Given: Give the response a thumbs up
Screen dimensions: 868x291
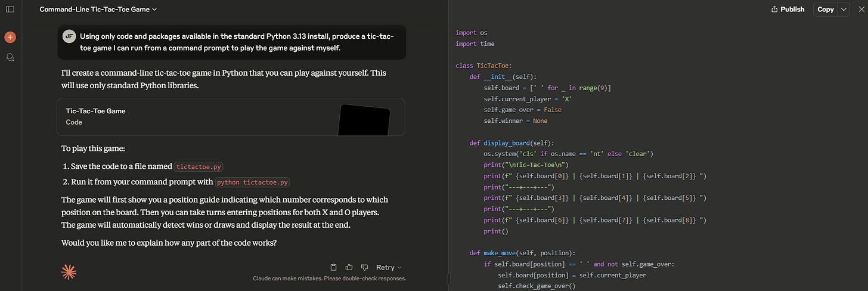Looking at the screenshot, I should pyautogui.click(x=349, y=267).
